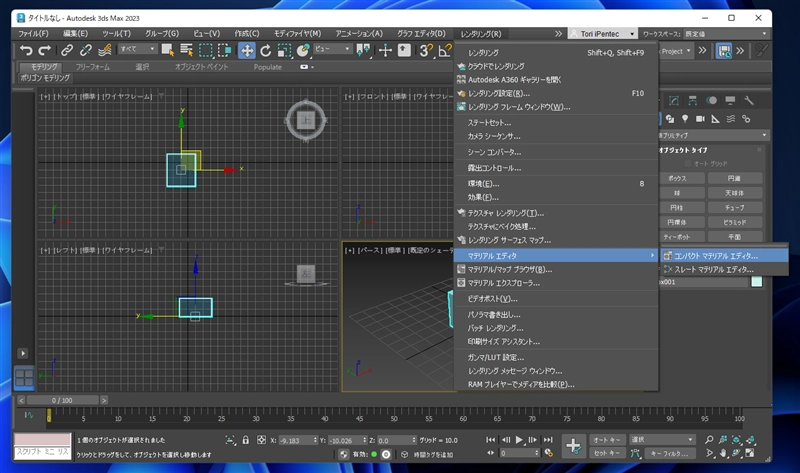Toggle the Angle Snap button
Image resolution: width=800 pixels, height=473 pixels.
coord(445,50)
